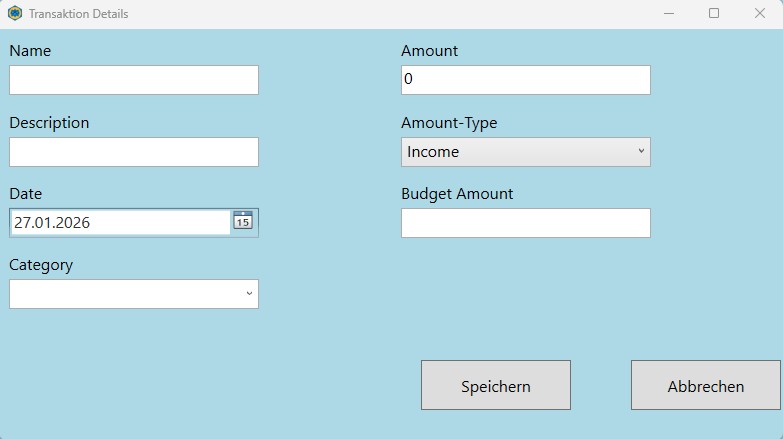Viewport: 783px width, 439px height.
Task: Click the Transaktion Details title text
Action: [78, 14]
